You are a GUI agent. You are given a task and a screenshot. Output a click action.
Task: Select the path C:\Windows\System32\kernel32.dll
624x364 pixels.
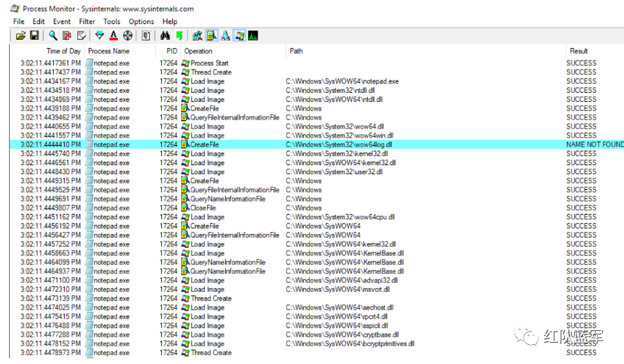337,153
